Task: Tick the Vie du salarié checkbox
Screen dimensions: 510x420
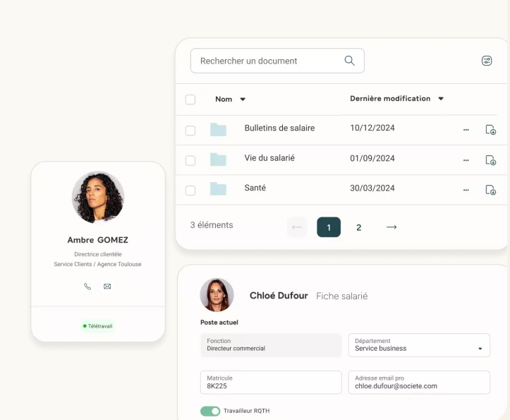Action: pyautogui.click(x=190, y=160)
